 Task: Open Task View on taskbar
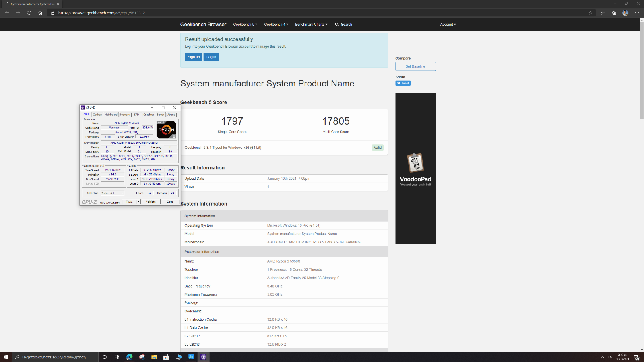(117, 357)
